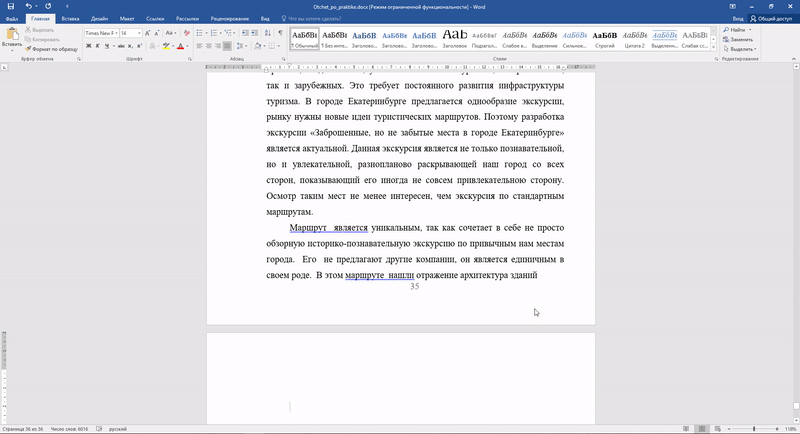Click the Sort (A-Z) icon
The image size is (800, 434).
pos(268,33)
